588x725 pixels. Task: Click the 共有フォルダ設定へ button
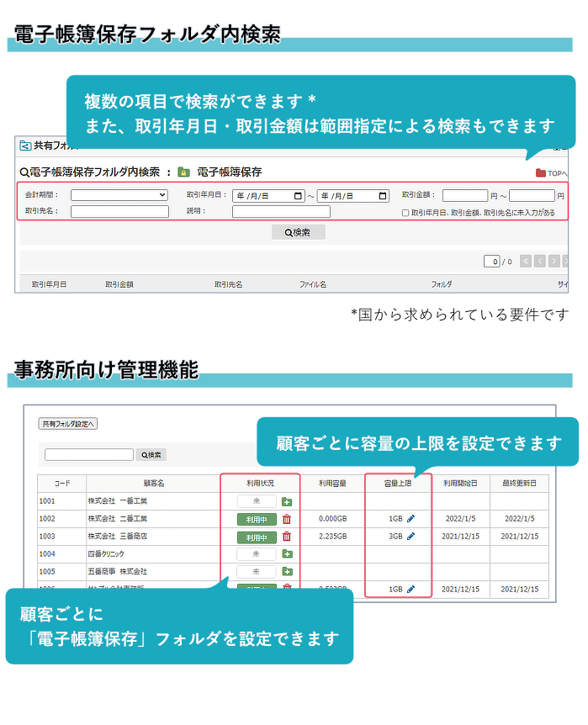(x=68, y=424)
